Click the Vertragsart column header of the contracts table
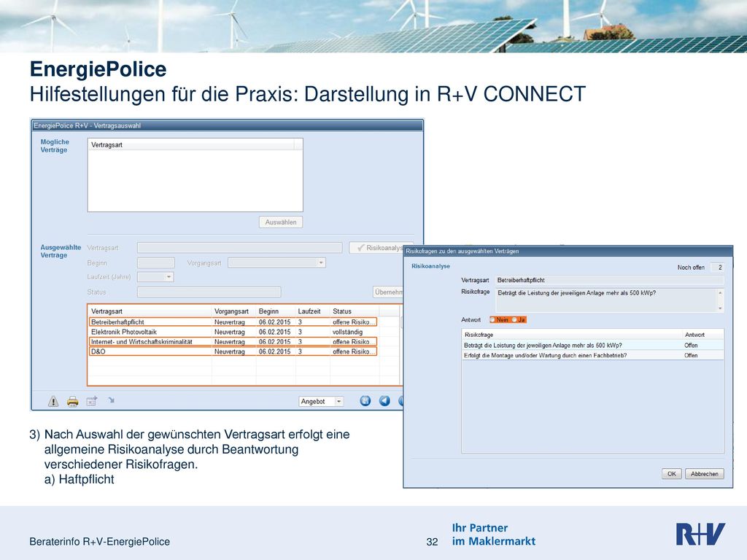Viewport: 747px width, 560px height. click(150, 311)
